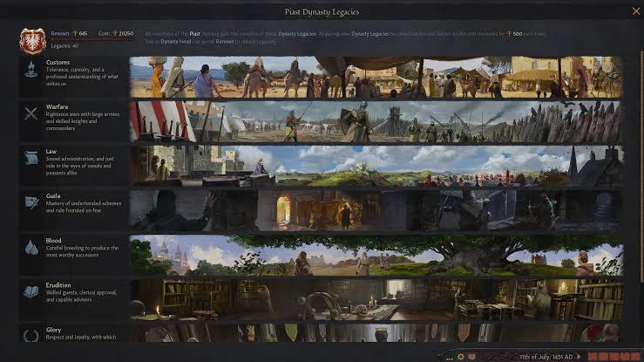Viewport: 644px width, 362px height.
Task: Click the Warfare crossed swords icon
Action: 31,113
